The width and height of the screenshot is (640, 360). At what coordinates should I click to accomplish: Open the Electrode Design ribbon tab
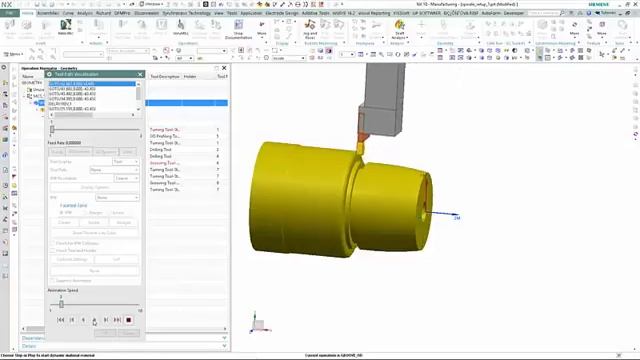(x=282, y=13)
